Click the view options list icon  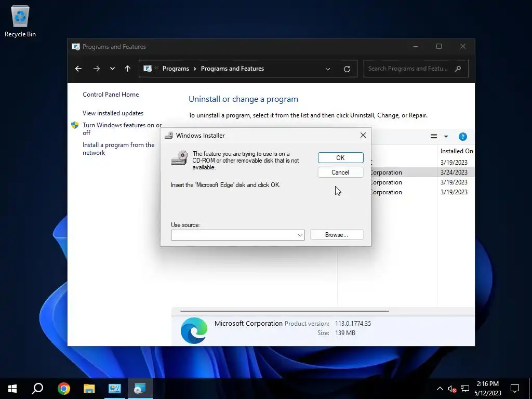(x=434, y=137)
